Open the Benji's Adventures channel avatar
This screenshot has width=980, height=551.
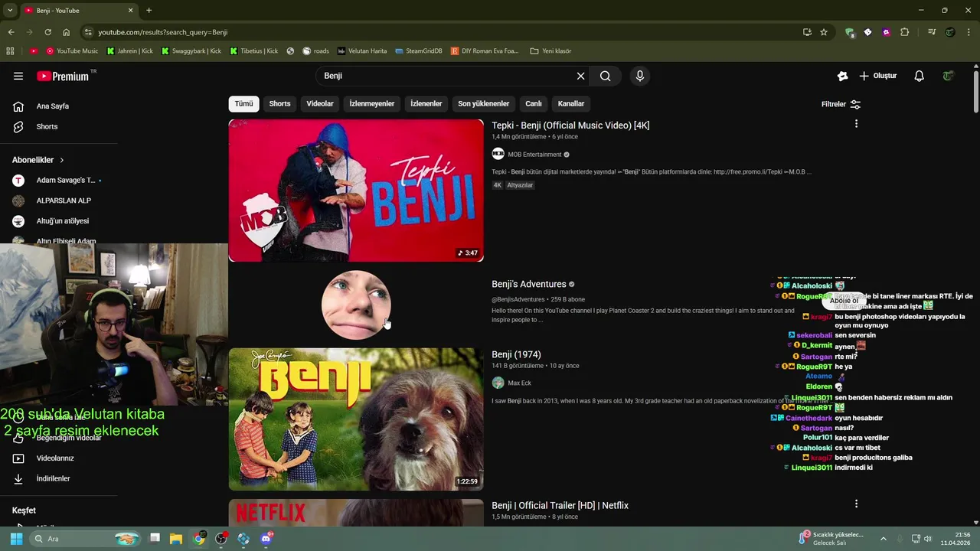pos(356,305)
